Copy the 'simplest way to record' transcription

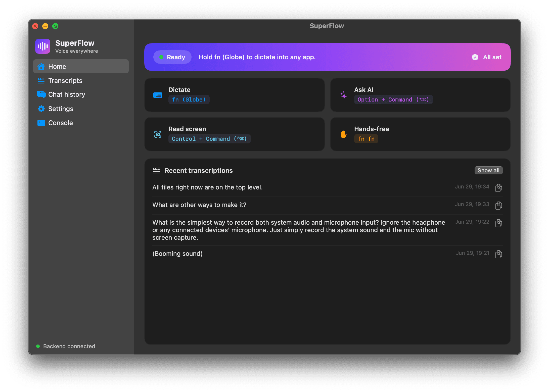(499, 223)
